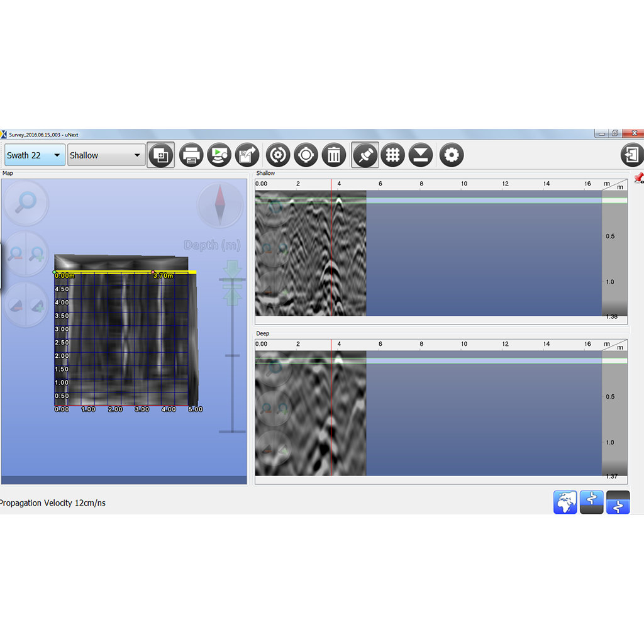This screenshot has height=644, width=644.
Task: Toggle the pushpin marker tool
Action: pyautogui.click(x=365, y=155)
